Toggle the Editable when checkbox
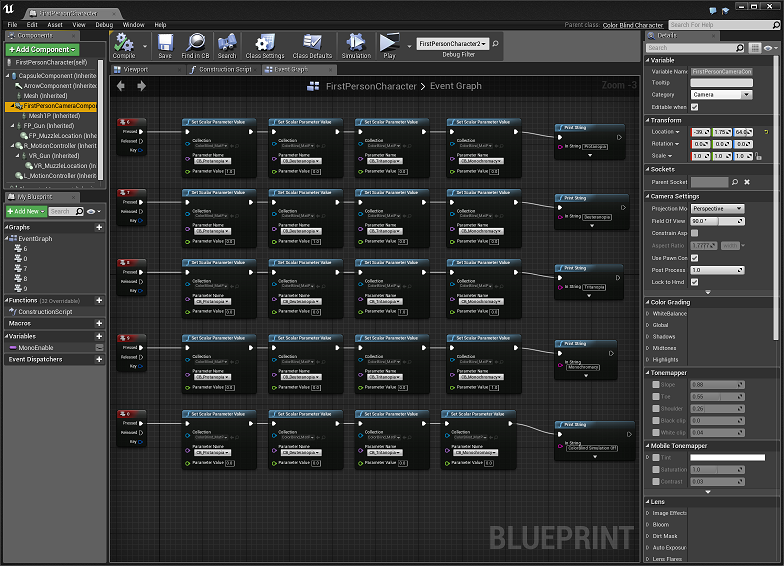This screenshot has height=566, width=784. (x=694, y=107)
